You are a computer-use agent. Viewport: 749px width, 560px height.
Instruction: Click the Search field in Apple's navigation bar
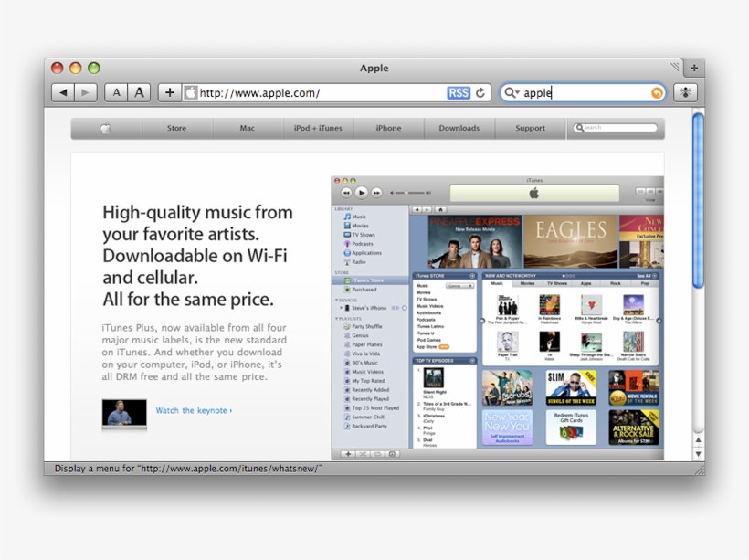click(617, 128)
